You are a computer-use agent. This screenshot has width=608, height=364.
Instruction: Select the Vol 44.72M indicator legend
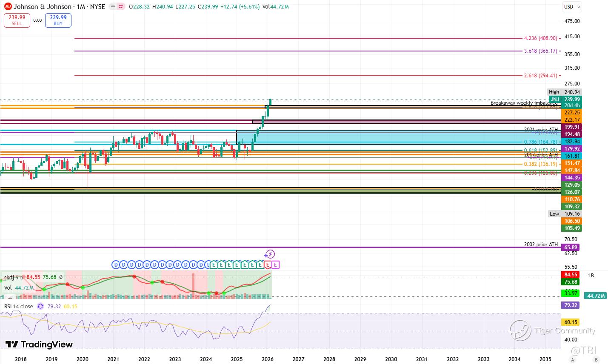pyautogui.click(x=20, y=287)
